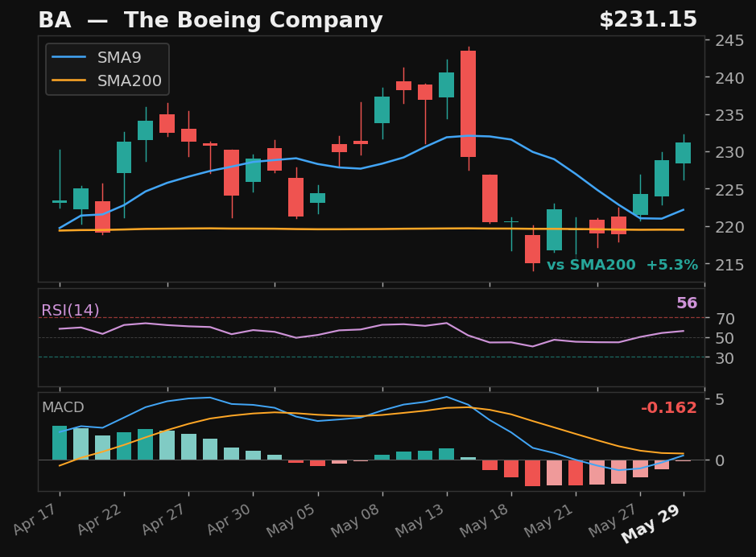Select the SMA9 legend entry
The image size is (756, 557).
[97, 57]
